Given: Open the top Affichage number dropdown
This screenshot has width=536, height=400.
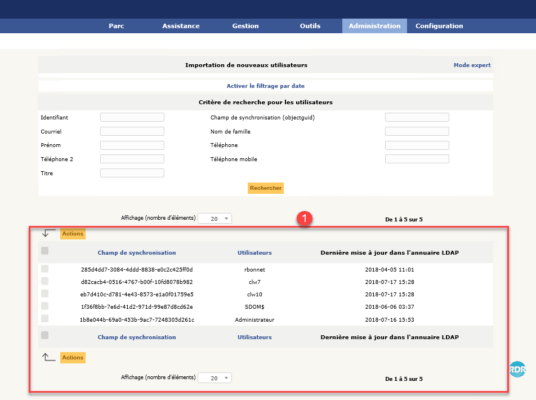Looking at the screenshot, I should [x=215, y=218].
